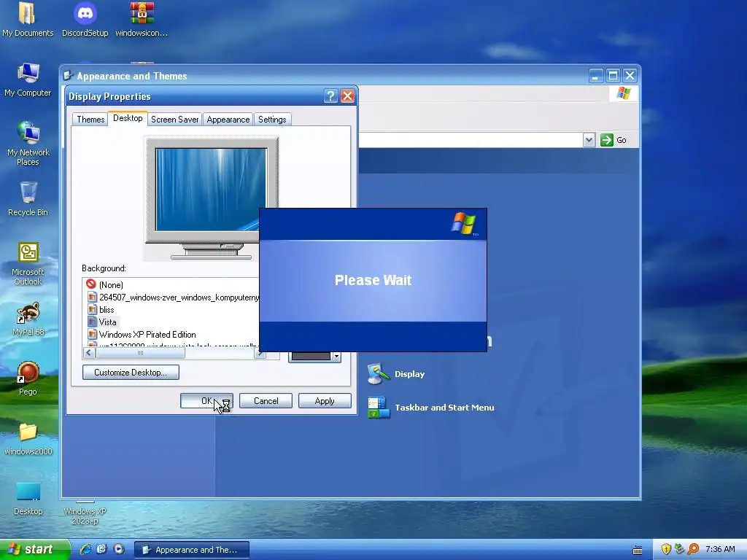Viewport: 747px width, 560px height.
Task: Select Windows XP 2023.iip file
Action: click(85, 516)
